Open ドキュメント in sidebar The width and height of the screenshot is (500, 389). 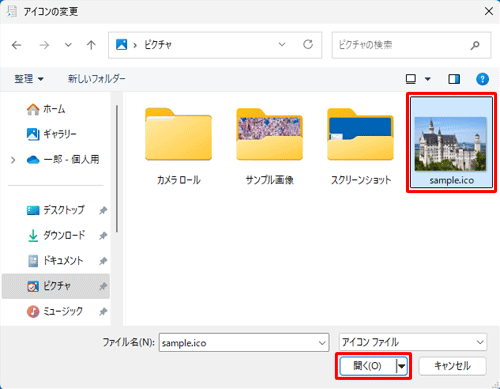(x=56, y=261)
